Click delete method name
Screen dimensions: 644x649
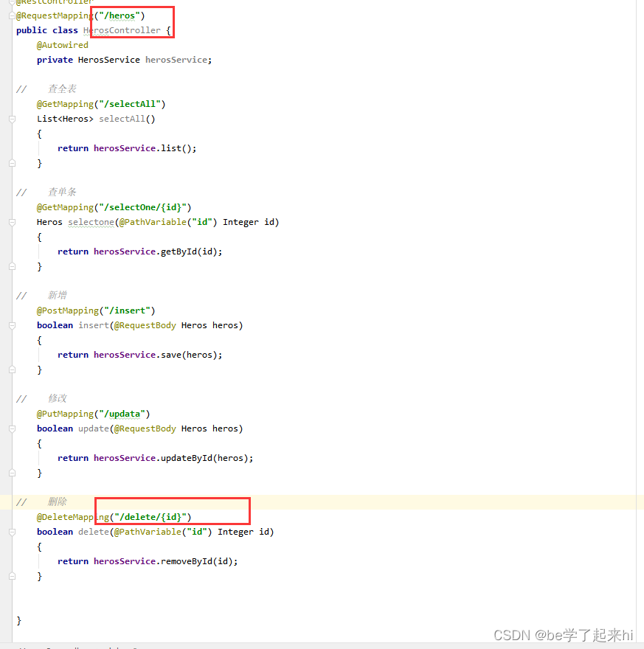(94, 532)
